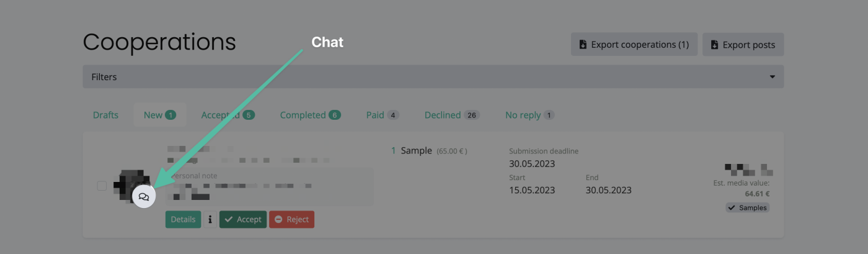The image size is (868, 254).
Task: Click the info icon beside Details
Action: [210, 219]
